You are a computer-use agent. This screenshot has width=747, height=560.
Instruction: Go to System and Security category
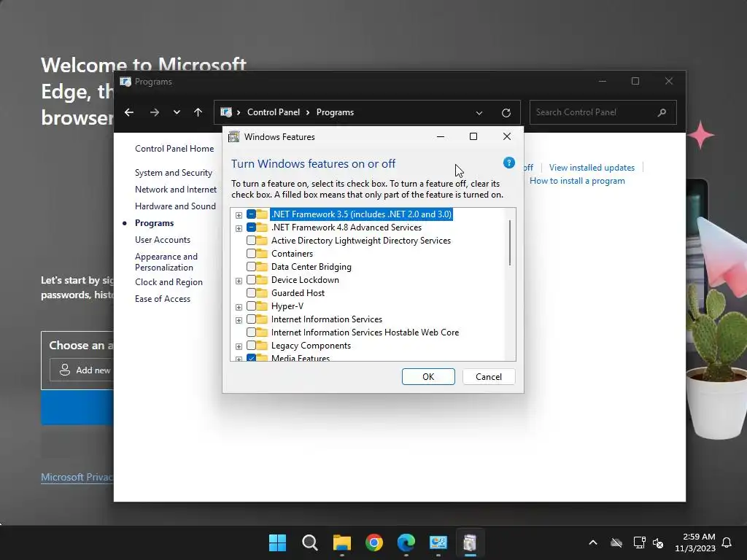[x=174, y=173]
